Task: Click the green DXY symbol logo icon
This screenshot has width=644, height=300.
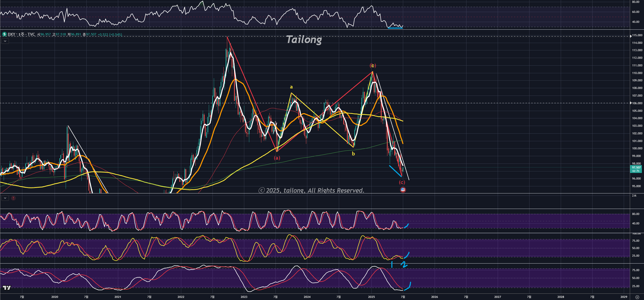Action: (4, 34)
